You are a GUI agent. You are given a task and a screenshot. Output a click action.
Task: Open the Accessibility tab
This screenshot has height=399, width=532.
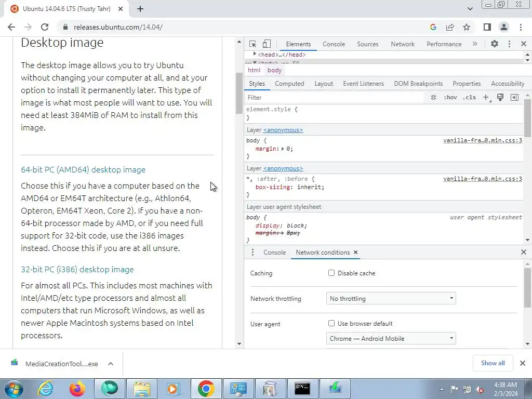coord(508,84)
